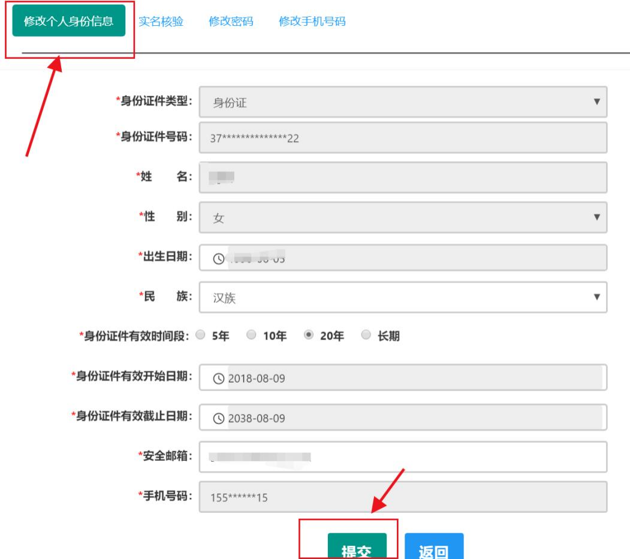Switch to the 修改手机号码 tab
630x559 pixels.
312,21
